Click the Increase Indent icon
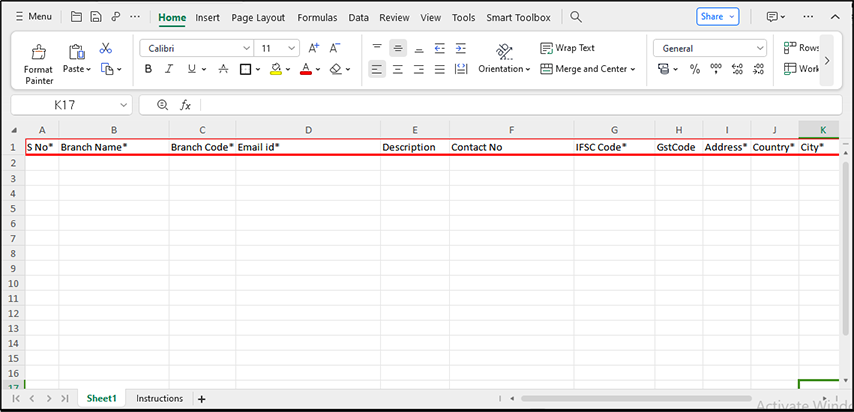 [x=461, y=48]
